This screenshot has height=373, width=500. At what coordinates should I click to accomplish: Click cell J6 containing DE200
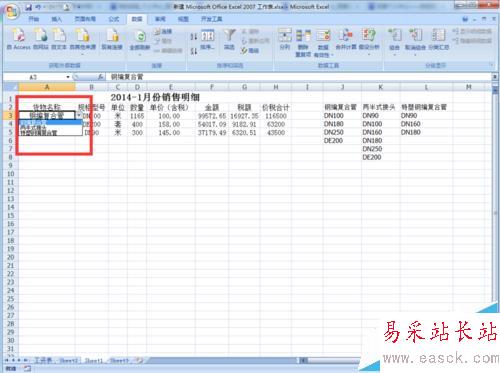coord(342,140)
